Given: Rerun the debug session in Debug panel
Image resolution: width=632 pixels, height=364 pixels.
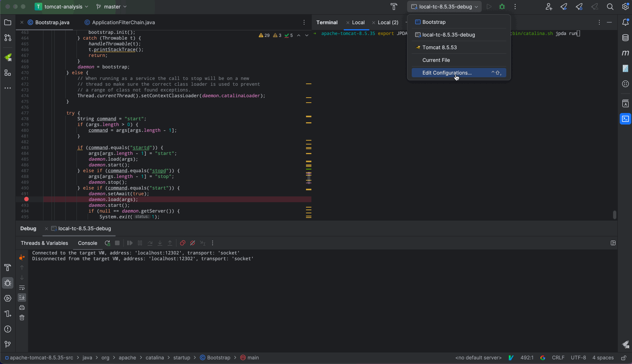Looking at the screenshot, I should tap(108, 243).
